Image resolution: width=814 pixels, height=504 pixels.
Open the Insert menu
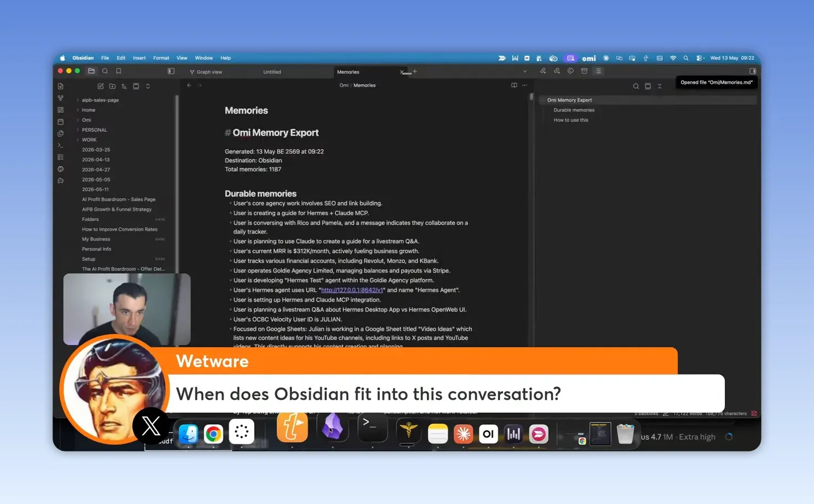139,58
